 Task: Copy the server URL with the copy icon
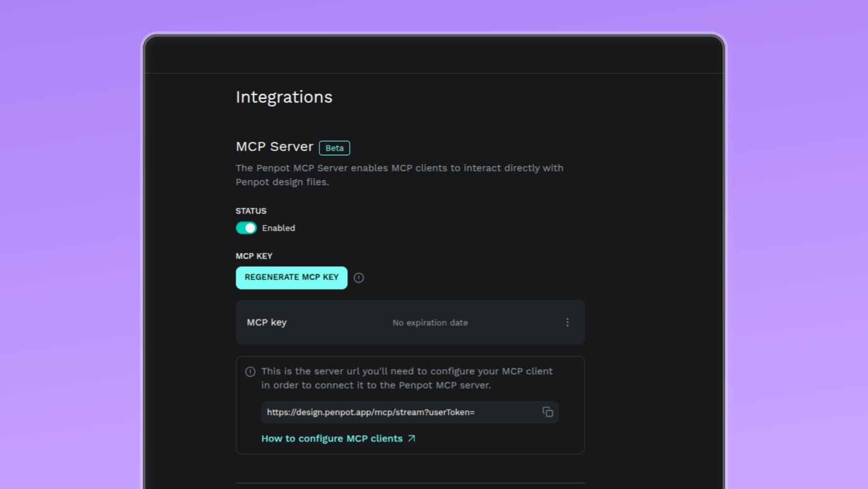click(548, 412)
